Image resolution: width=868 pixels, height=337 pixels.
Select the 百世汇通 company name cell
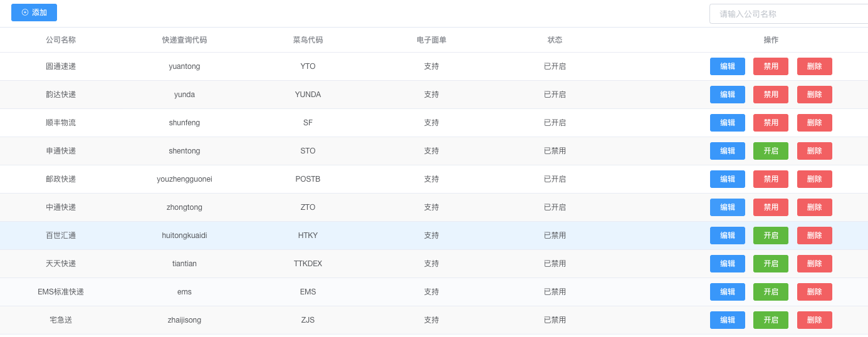61,236
